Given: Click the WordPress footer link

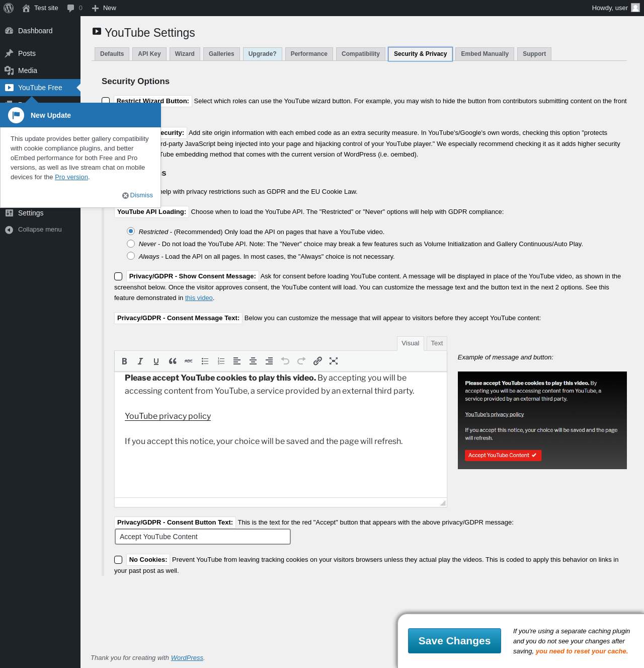Looking at the screenshot, I should 187,658.
